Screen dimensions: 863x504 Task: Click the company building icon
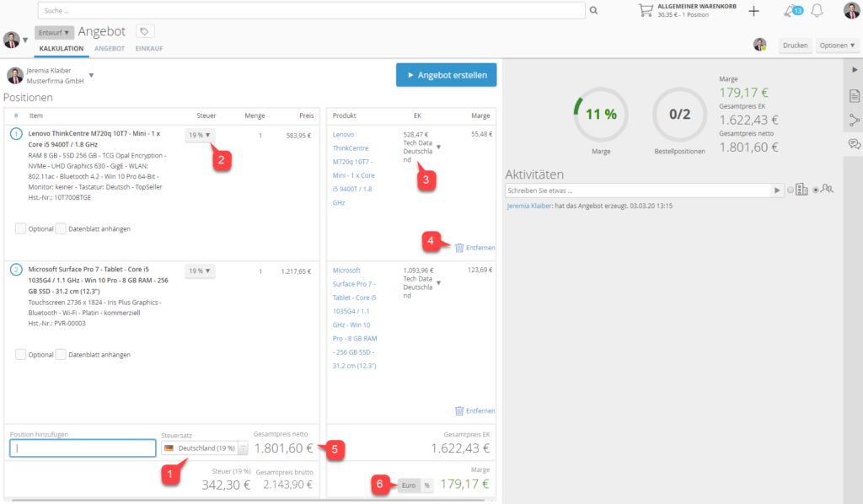(x=802, y=190)
